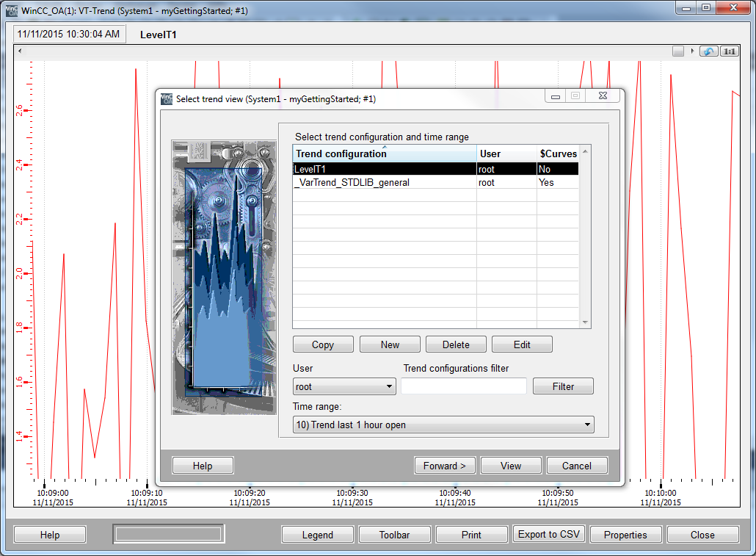
Task: Open trend Properties
Action: (625, 534)
